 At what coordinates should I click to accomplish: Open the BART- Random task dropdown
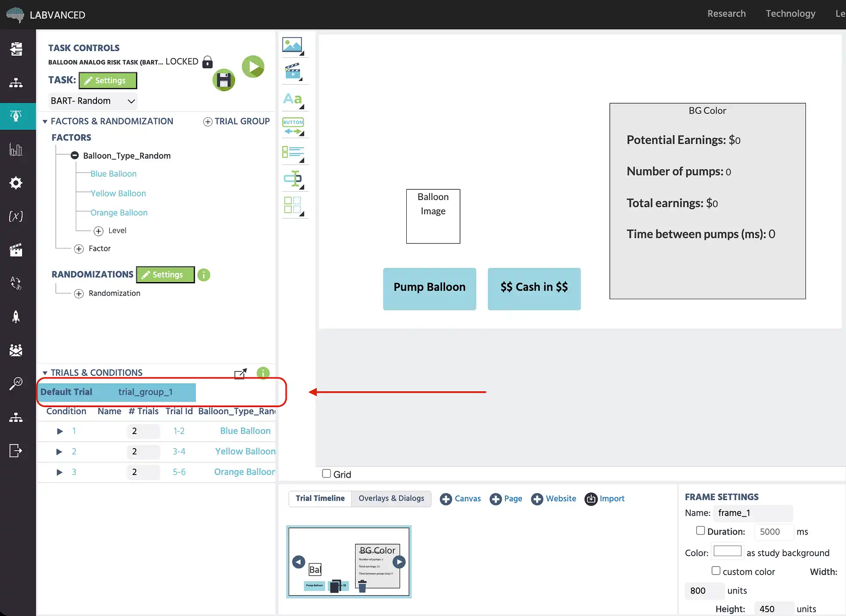pyautogui.click(x=93, y=101)
